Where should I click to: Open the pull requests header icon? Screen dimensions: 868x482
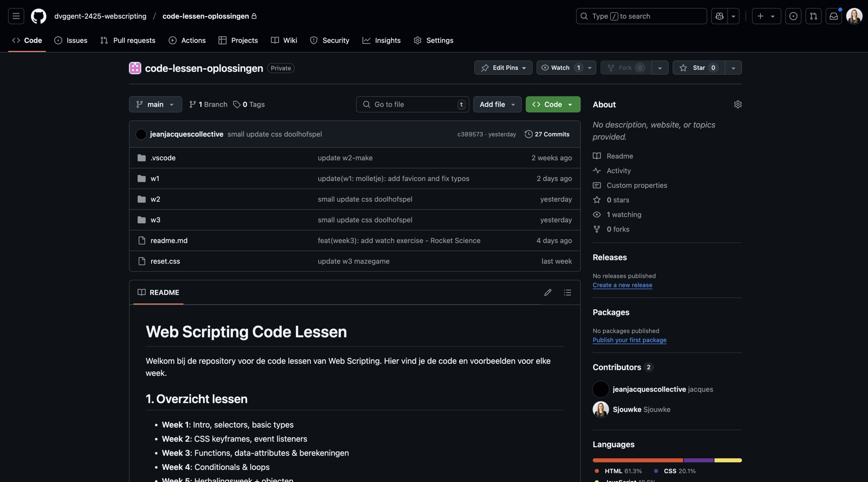tap(813, 16)
